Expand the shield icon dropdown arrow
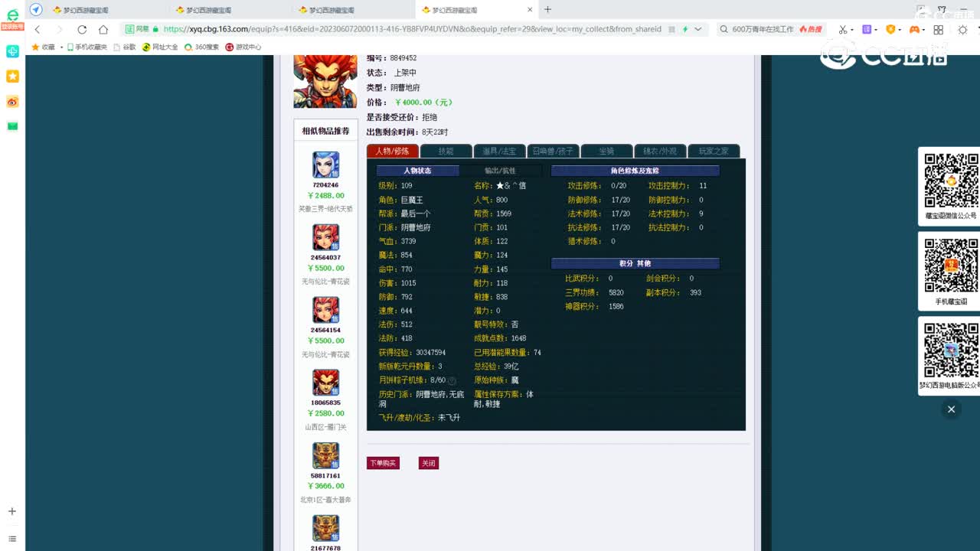Viewport: 980px width, 551px height. pos(901,30)
